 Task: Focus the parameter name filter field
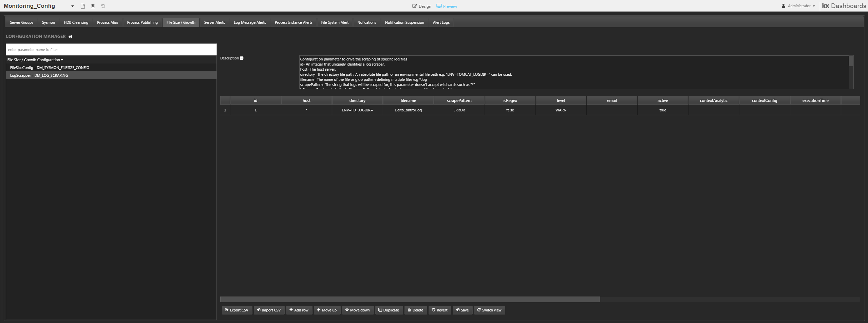[x=111, y=50]
